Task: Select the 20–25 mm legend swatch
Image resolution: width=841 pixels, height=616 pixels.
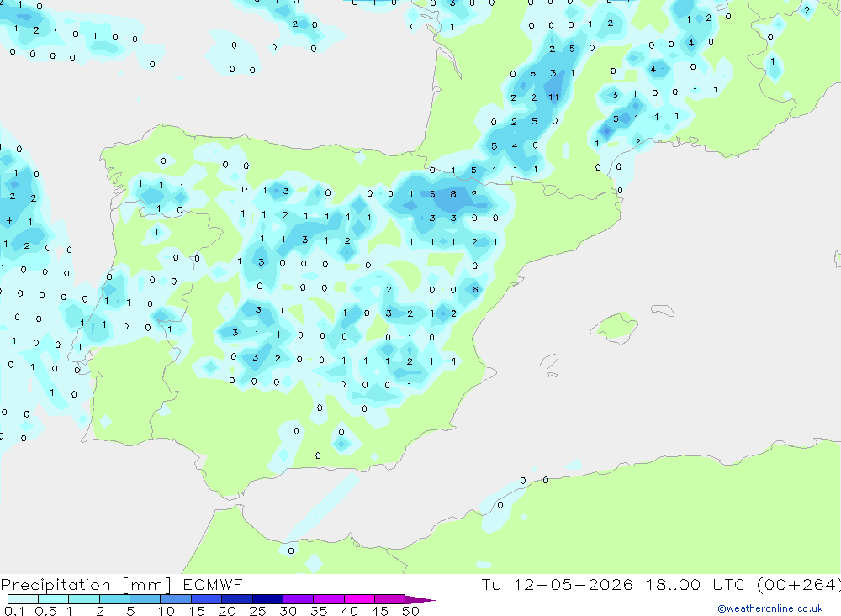Action: (236, 599)
